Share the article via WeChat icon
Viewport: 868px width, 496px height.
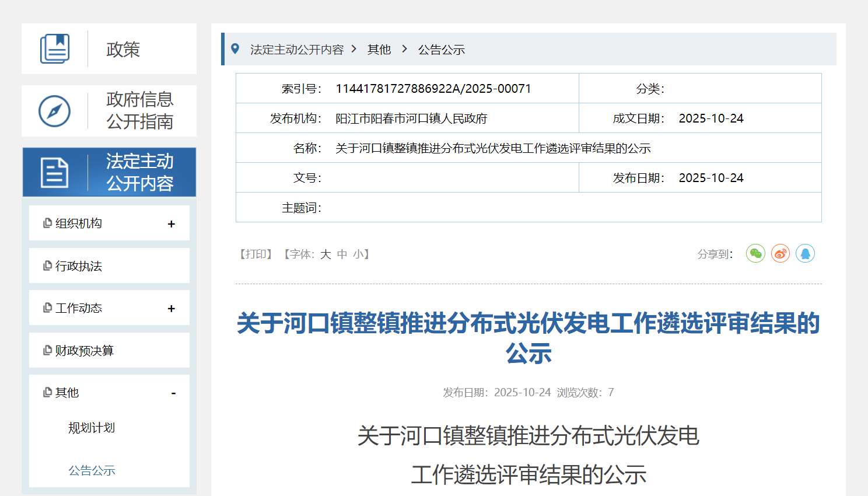pyautogui.click(x=755, y=253)
